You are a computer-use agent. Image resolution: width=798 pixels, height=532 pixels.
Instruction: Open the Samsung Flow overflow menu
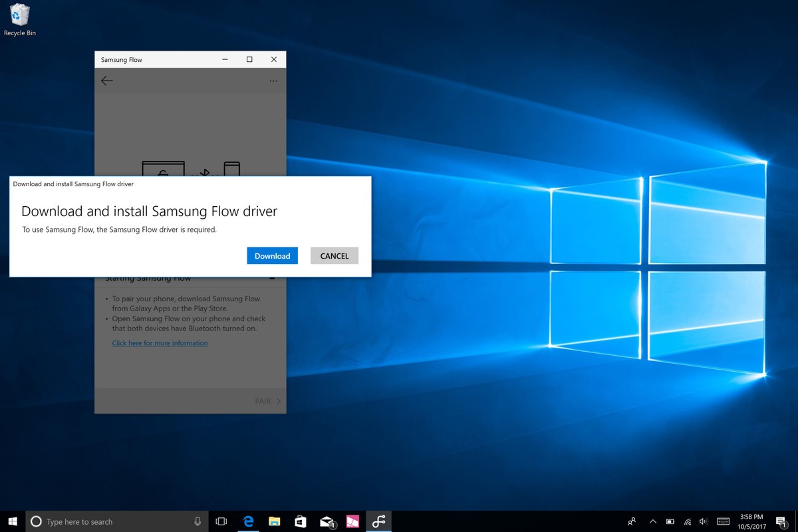[273, 80]
